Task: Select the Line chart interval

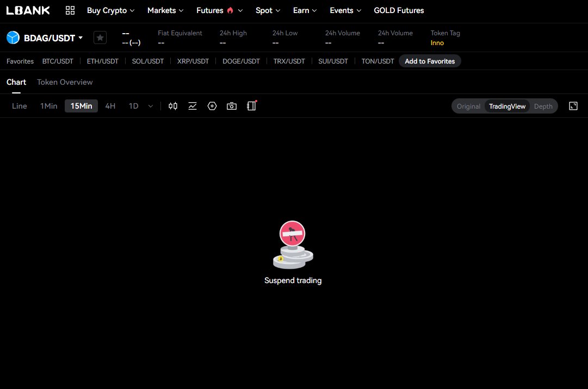Action: click(x=19, y=106)
